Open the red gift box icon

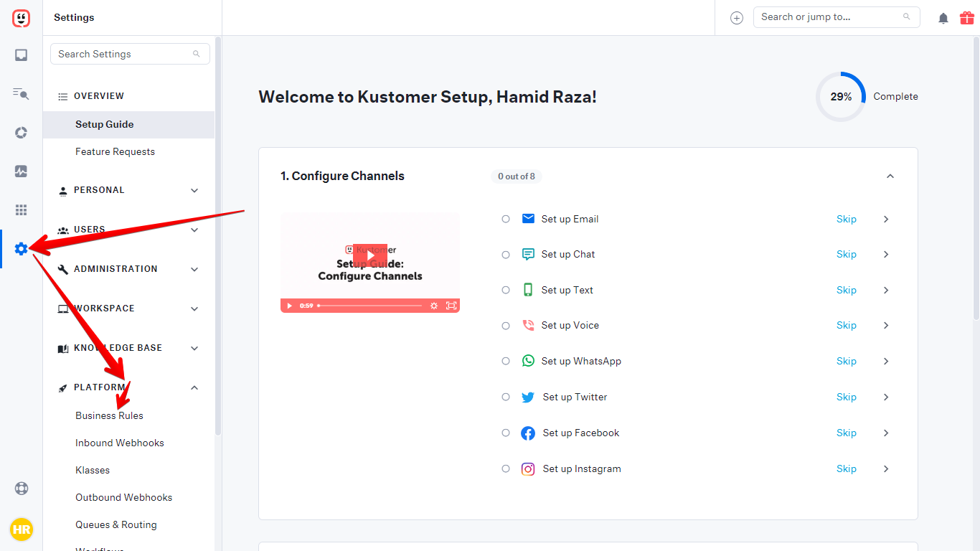(967, 17)
